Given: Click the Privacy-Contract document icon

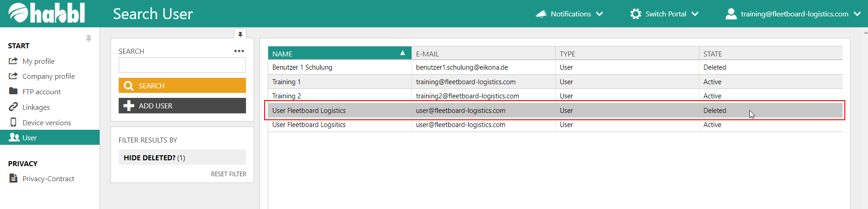Looking at the screenshot, I should pos(13,178).
